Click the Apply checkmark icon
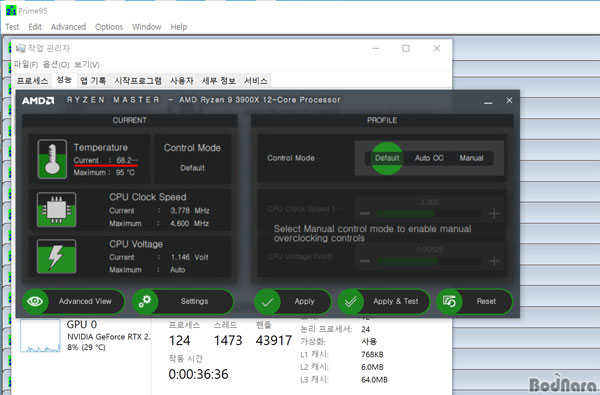 click(x=267, y=302)
